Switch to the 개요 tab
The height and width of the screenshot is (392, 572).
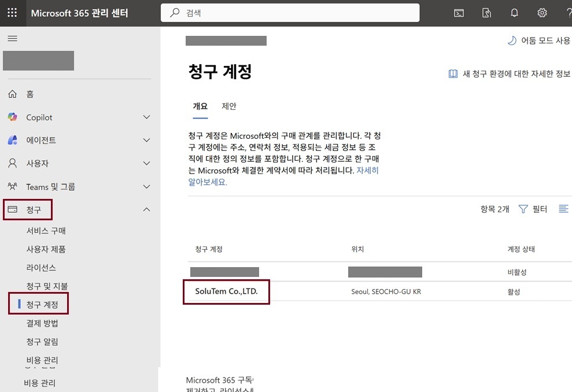pos(200,106)
